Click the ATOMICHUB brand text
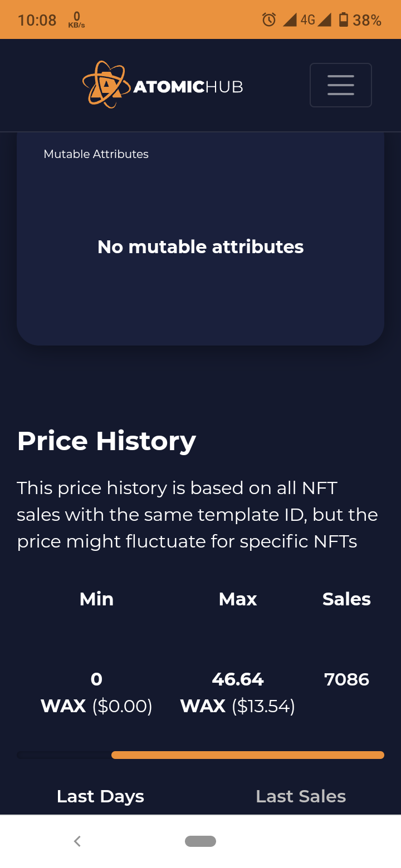Viewport: 401px width, 868px height. 188,87
